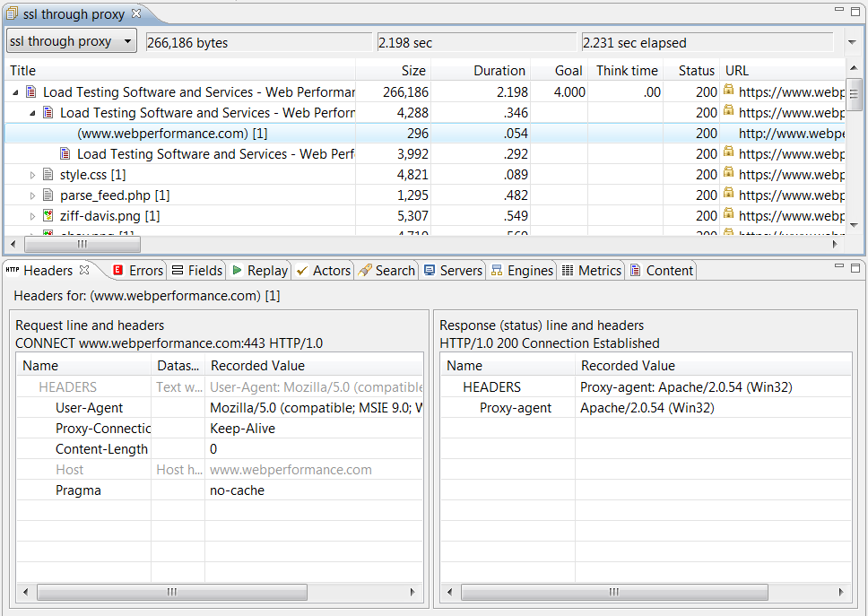Click the Servers monitor icon

(429, 270)
